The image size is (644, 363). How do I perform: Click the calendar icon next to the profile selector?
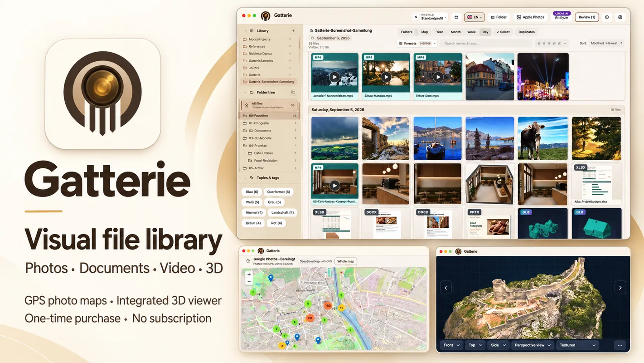coord(456,17)
